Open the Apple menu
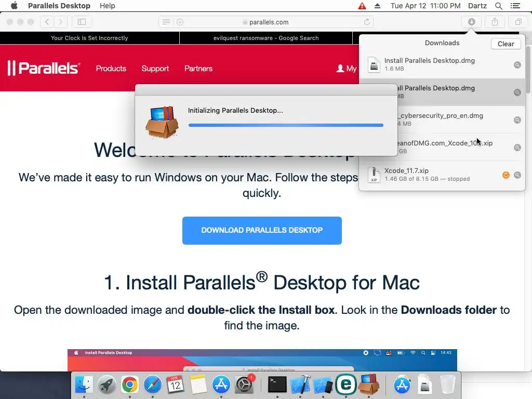 pos(14,6)
